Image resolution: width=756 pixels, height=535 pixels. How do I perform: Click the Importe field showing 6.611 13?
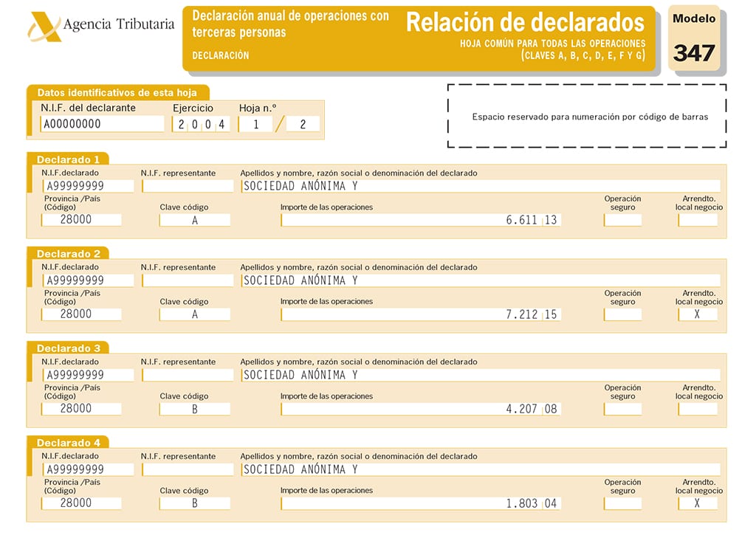(x=420, y=220)
